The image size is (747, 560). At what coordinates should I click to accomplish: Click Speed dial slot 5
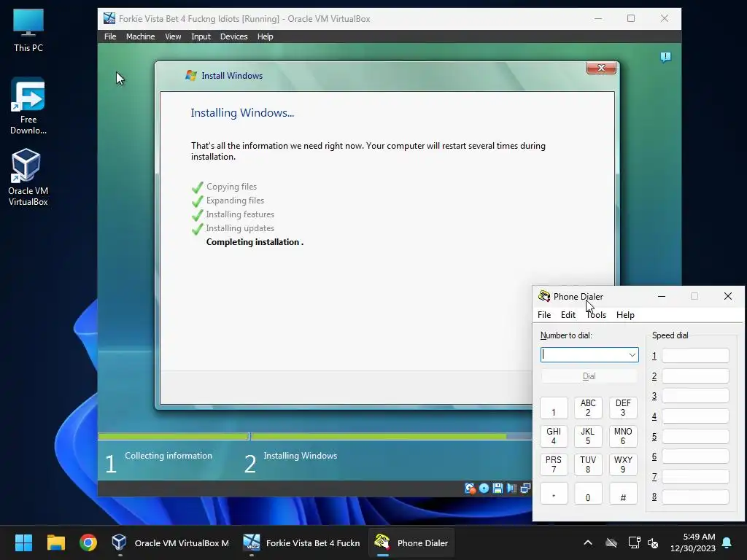[695, 437]
